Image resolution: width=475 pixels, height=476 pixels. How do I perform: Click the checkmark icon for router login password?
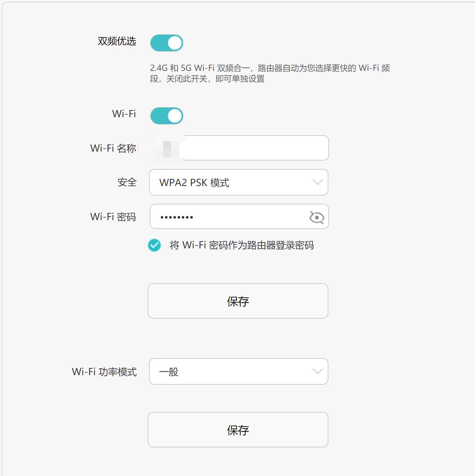(x=154, y=245)
